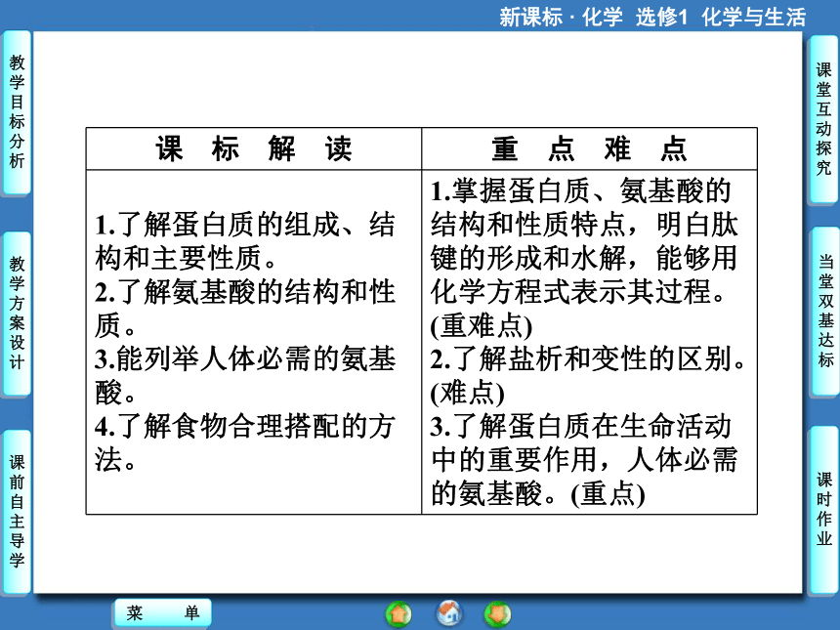Click text 1.了解蛋白质的组成
840x630 pixels.
(x=217, y=224)
